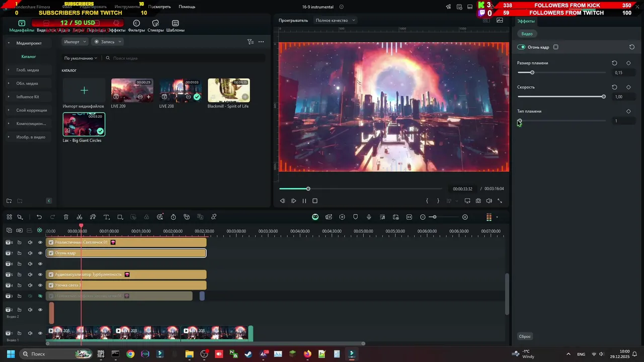
Task: Open the Посмотреть menu
Action: tap(159, 7)
